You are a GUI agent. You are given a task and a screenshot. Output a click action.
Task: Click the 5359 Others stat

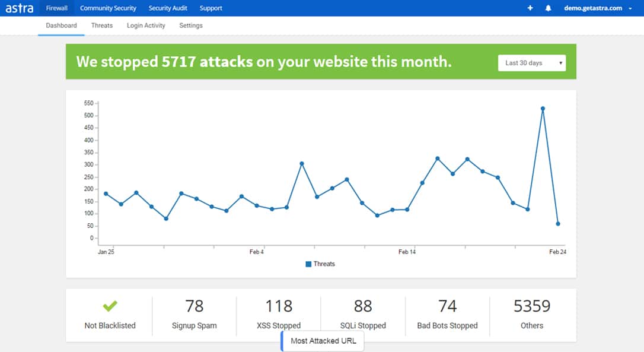pyautogui.click(x=532, y=314)
